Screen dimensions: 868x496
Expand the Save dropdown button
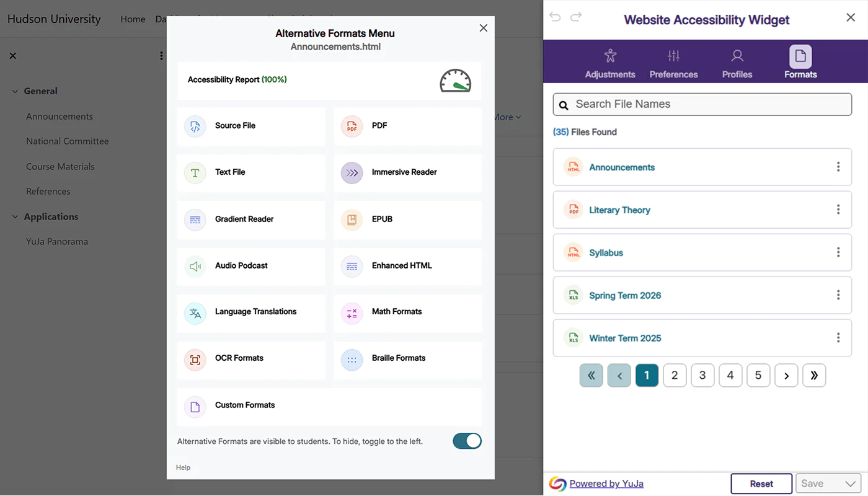point(828,484)
